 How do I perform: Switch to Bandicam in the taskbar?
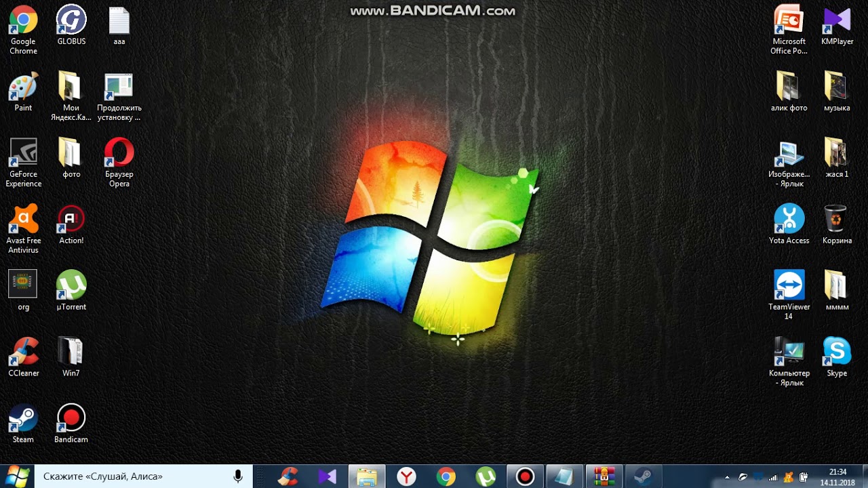pyautogui.click(x=525, y=476)
